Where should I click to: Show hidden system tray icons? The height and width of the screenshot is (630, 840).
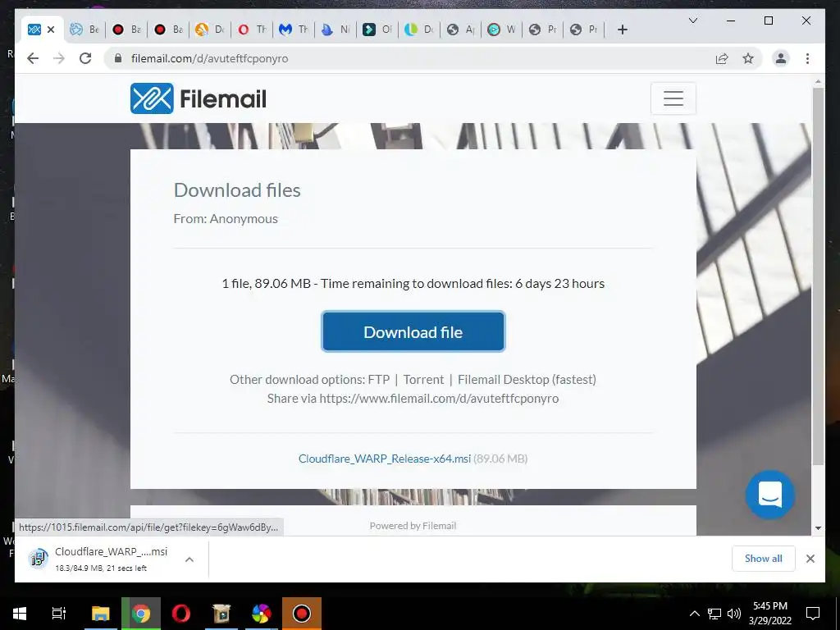tap(694, 614)
